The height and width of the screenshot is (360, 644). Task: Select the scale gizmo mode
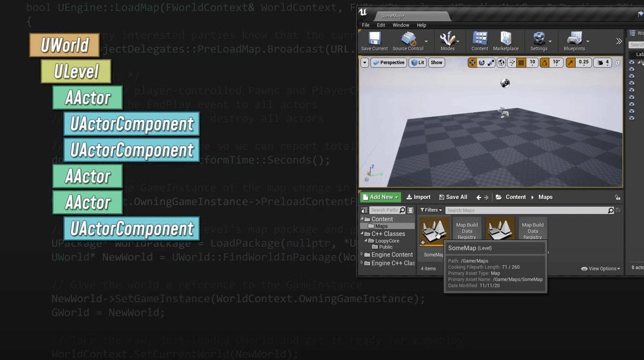coord(491,62)
